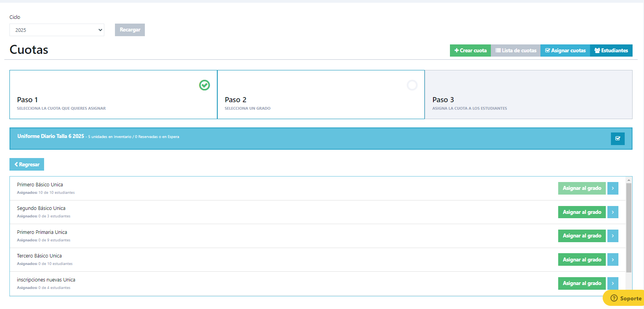Select the Paso 1 step card
Image resolution: width=644 pixels, height=309 pixels.
(x=113, y=94)
